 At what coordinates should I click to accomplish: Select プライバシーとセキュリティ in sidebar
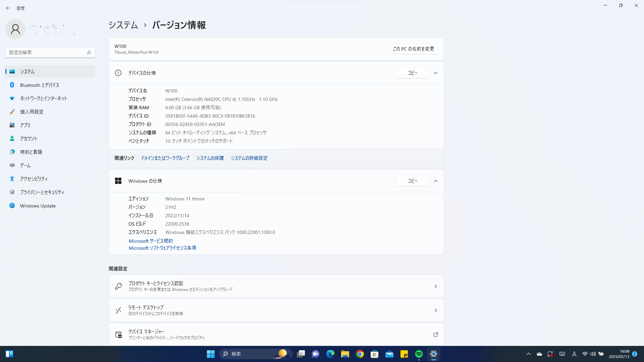click(42, 192)
